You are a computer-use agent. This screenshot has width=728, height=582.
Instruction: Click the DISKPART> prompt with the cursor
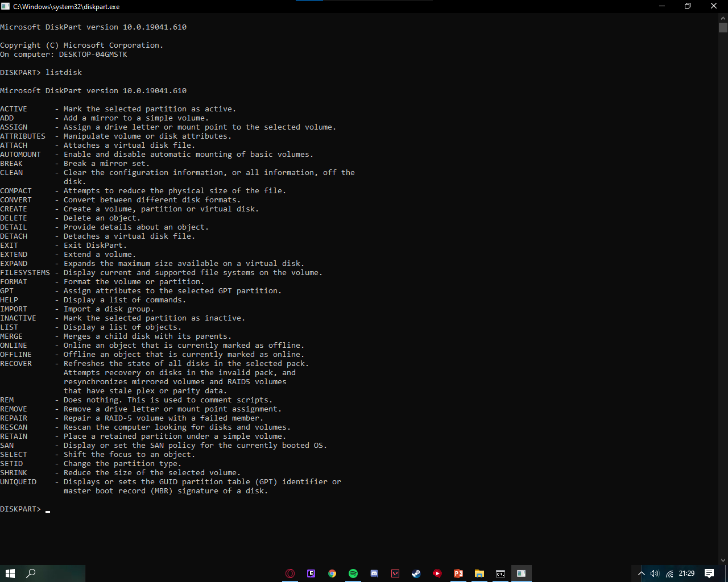20,509
